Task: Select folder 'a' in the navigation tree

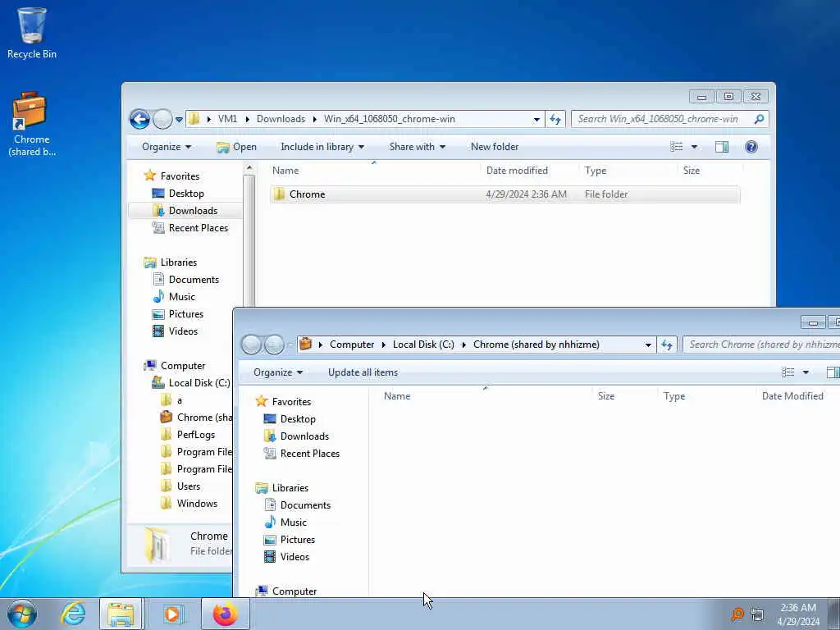Action: pyautogui.click(x=179, y=400)
